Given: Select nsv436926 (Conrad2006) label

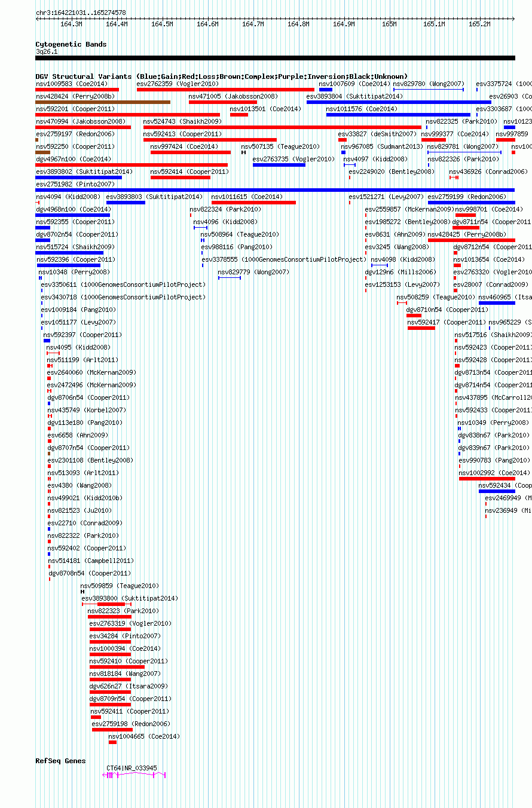Looking at the screenshot, I should (488, 172).
